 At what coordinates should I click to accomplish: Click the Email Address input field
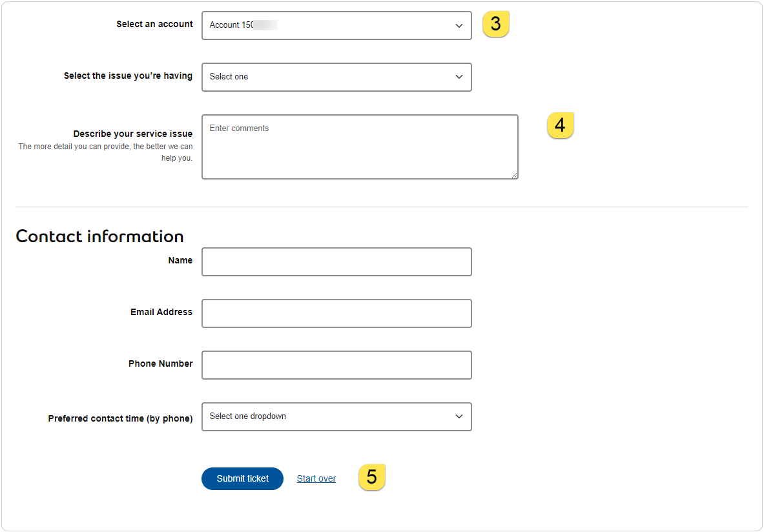click(336, 313)
